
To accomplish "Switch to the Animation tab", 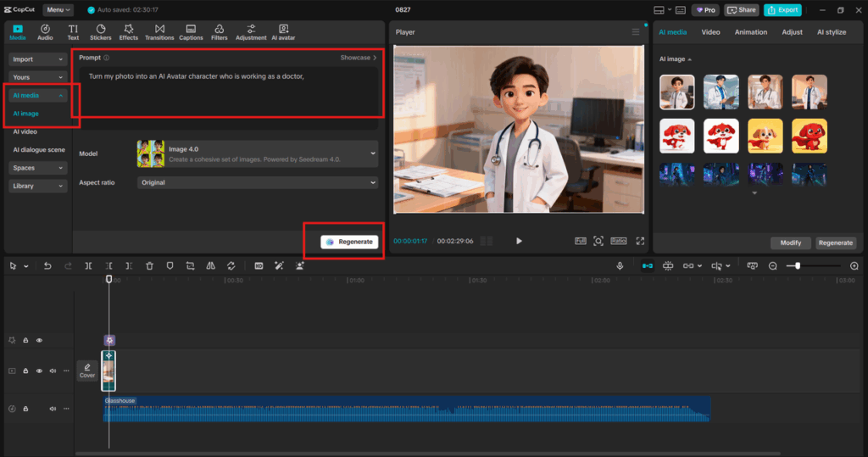I will coord(750,32).
